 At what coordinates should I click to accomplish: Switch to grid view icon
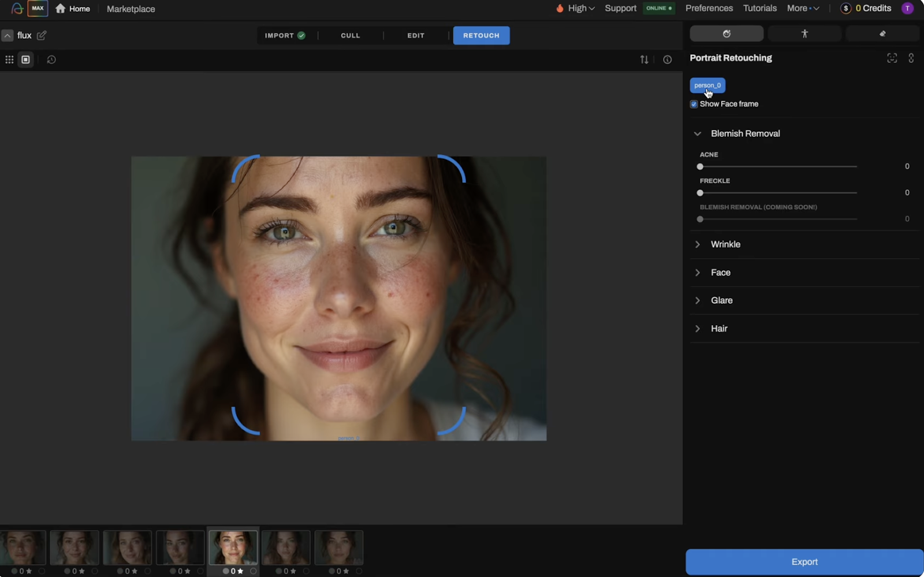pyautogui.click(x=9, y=59)
